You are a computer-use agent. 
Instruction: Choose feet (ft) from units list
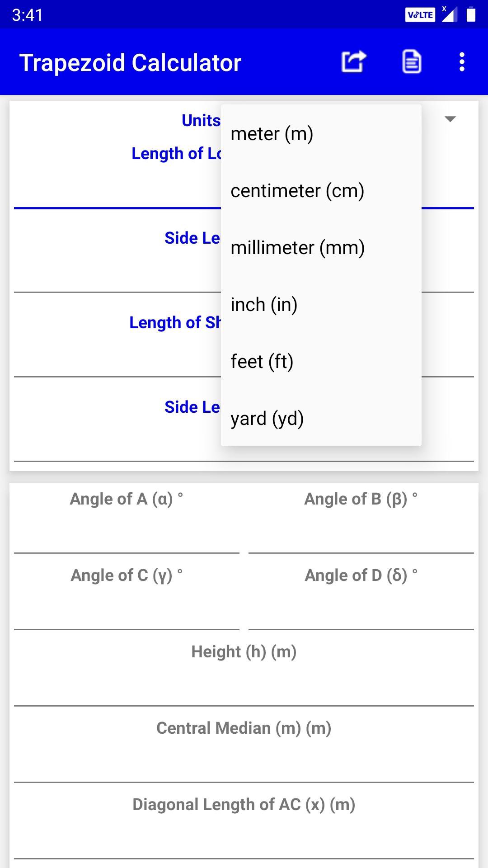point(321,362)
